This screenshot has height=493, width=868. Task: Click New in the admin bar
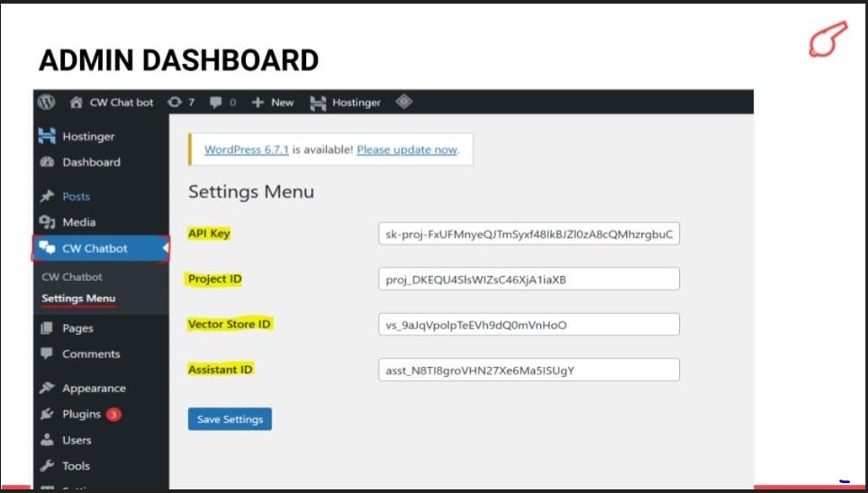click(x=283, y=103)
